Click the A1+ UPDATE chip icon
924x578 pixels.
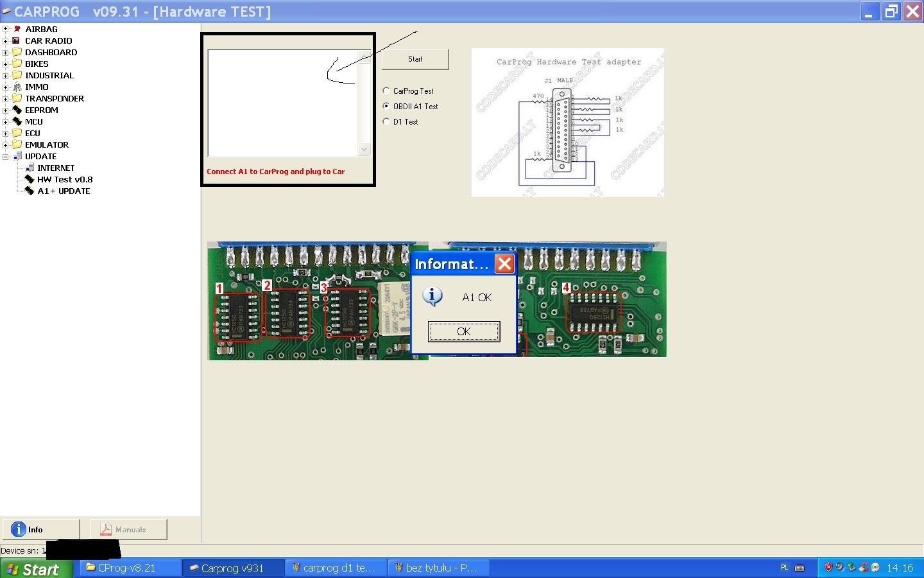[30, 191]
